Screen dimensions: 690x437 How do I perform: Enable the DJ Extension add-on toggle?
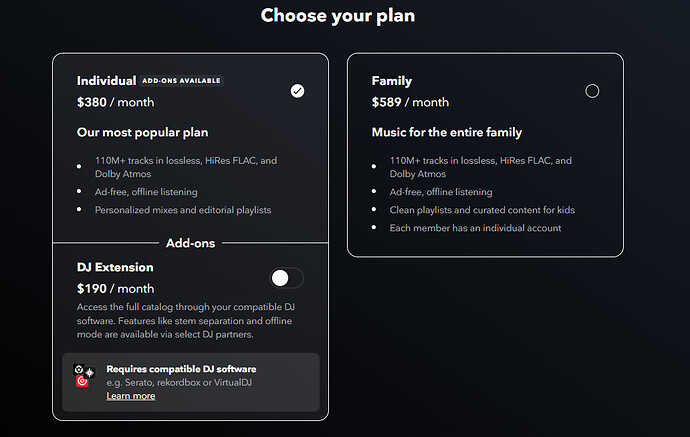286,278
